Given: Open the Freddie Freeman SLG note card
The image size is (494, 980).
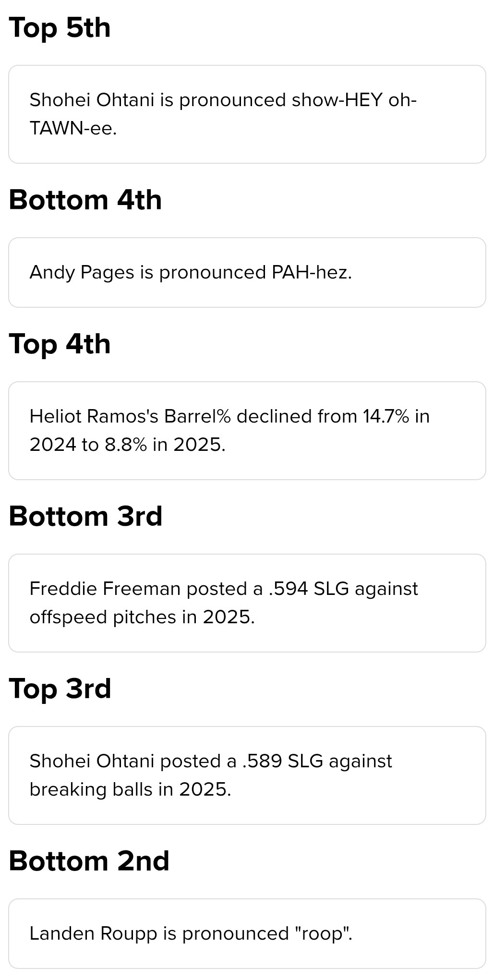Looking at the screenshot, I should click(x=247, y=603).
